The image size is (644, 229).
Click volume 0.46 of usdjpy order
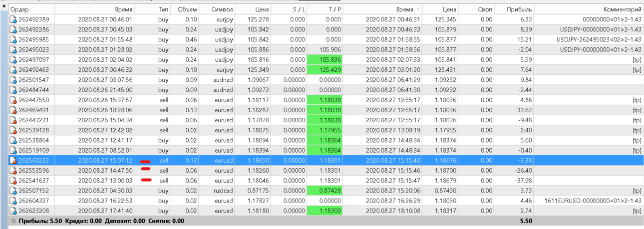click(x=191, y=39)
